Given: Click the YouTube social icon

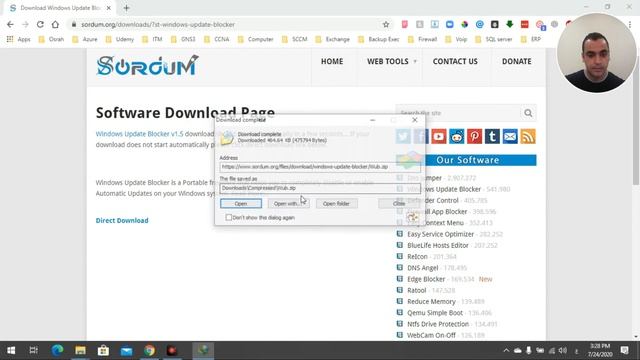Looking at the screenshot, I should 439,136.
